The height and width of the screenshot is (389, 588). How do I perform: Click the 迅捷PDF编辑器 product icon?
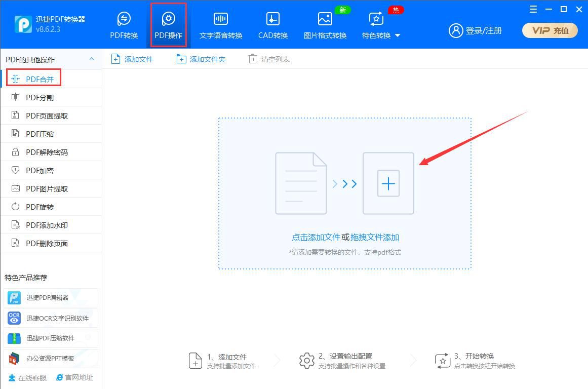pyautogui.click(x=14, y=298)
